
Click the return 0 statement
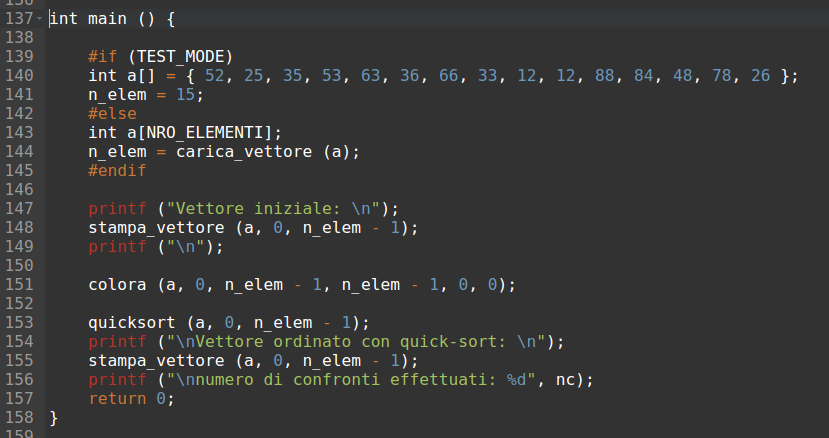pos(131,399)
